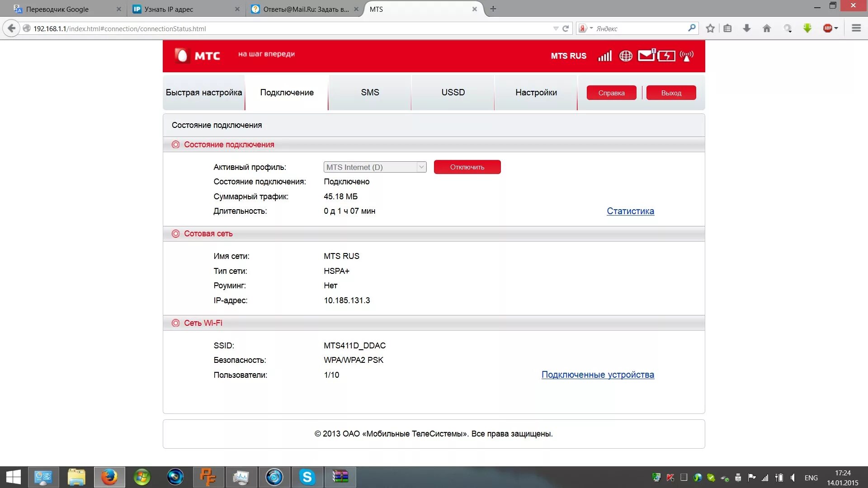This screenshot has height=488, width=868.
Task: Open the bookmarks list icon
Action: click(727, 28)
